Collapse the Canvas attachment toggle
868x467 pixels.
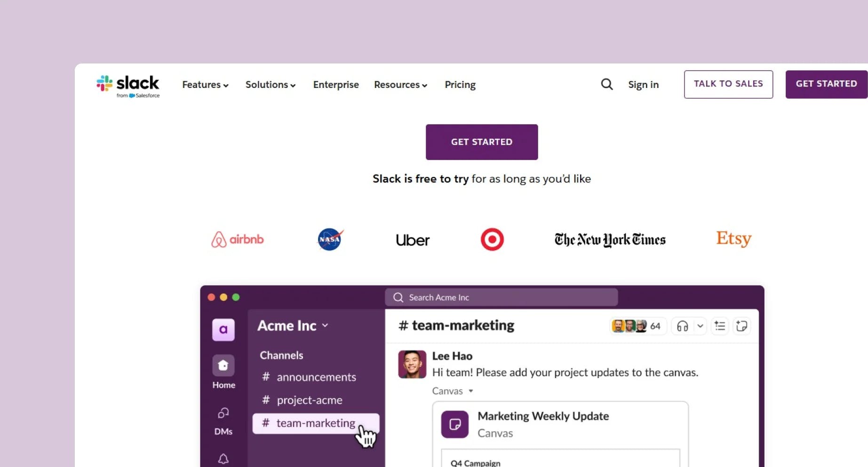tap(453, 391)
